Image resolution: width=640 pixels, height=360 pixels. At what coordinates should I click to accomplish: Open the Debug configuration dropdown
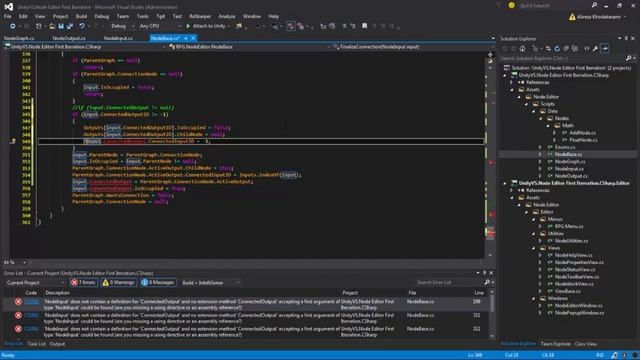[x=122, y=26]
